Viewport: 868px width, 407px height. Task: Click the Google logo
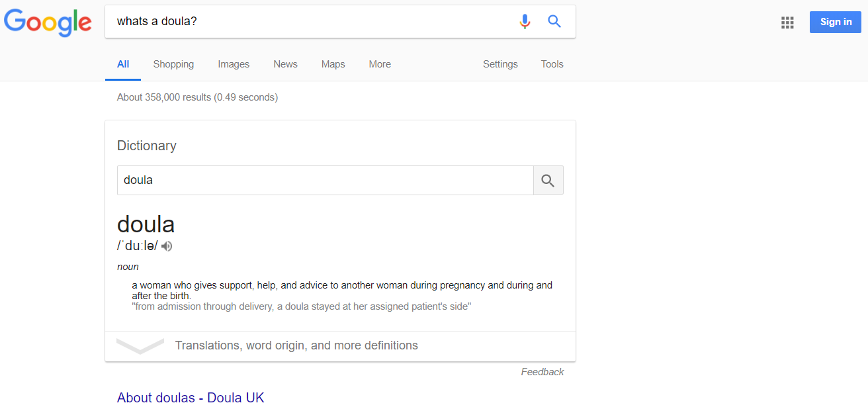pos(48,22)
